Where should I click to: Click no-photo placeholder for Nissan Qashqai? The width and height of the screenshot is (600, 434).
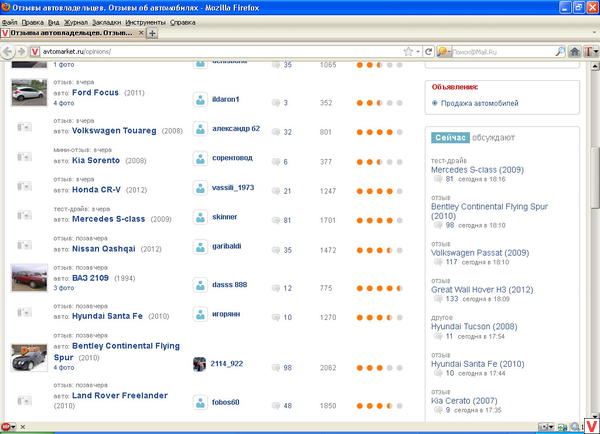[x=24, y=245]
